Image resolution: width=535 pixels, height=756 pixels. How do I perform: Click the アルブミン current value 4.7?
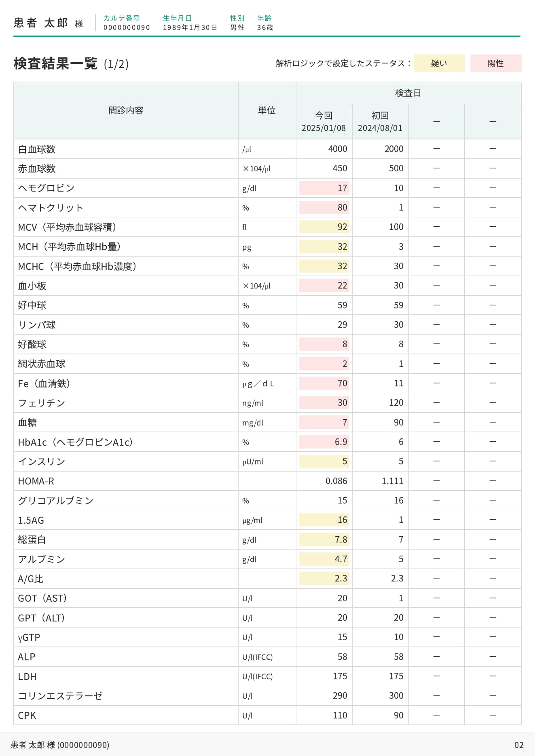(x=324, y=559)
